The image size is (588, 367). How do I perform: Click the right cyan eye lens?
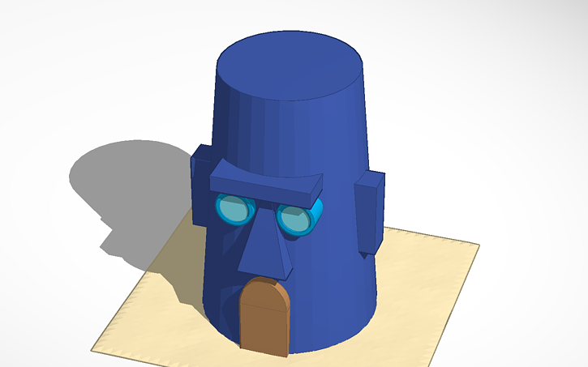coord(294,219)
